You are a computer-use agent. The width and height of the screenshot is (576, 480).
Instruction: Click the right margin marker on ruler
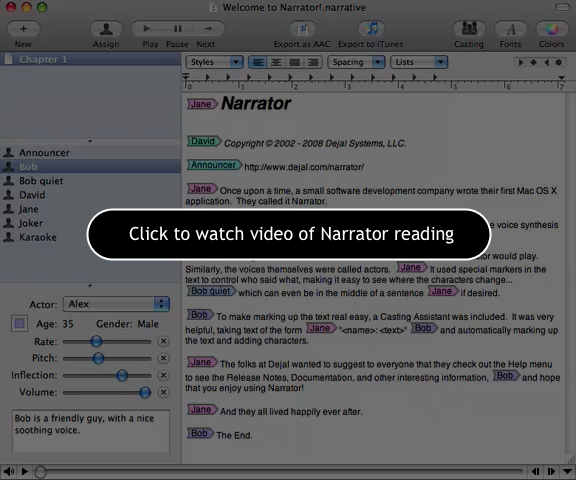tap(561, 77)
